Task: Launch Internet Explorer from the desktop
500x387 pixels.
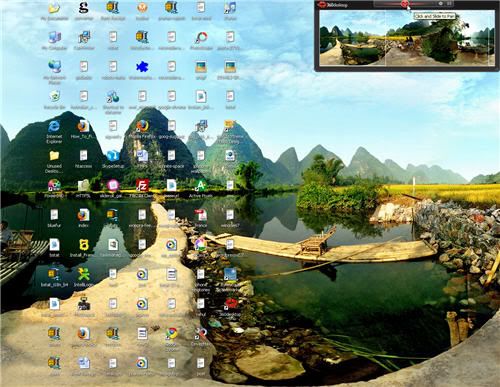Action: (x=54, y=126)
